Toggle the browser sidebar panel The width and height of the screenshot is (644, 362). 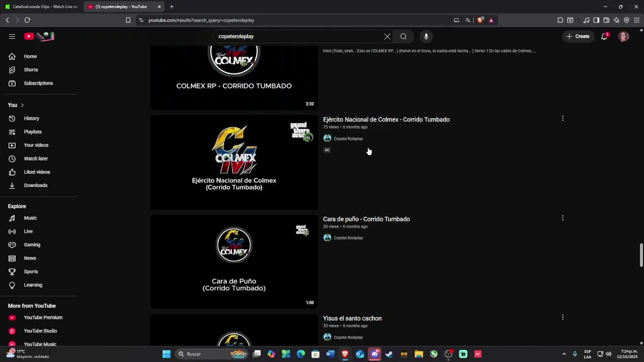(596, 20)
